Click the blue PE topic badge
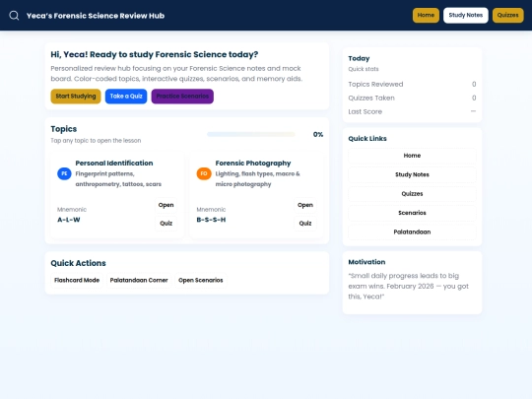Image resolution: width=532 pixels, height=399 pixels. pyautogui.click(x=64, y=173)
